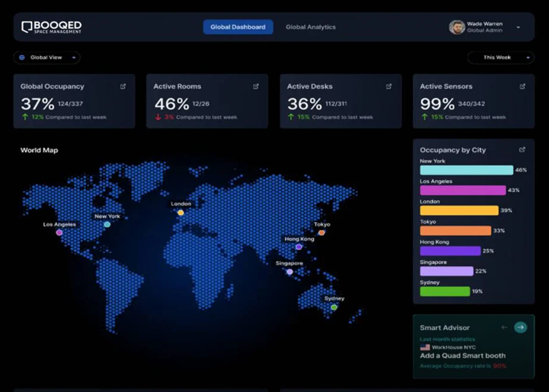Open the Global View dropdown
The width and height of the screenshot is (549, 392).
[46, 57]
